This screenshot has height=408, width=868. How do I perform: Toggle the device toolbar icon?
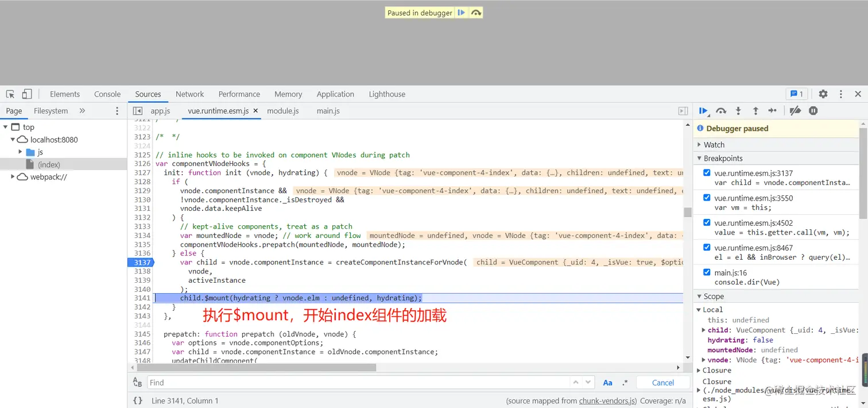coord(27,94)
